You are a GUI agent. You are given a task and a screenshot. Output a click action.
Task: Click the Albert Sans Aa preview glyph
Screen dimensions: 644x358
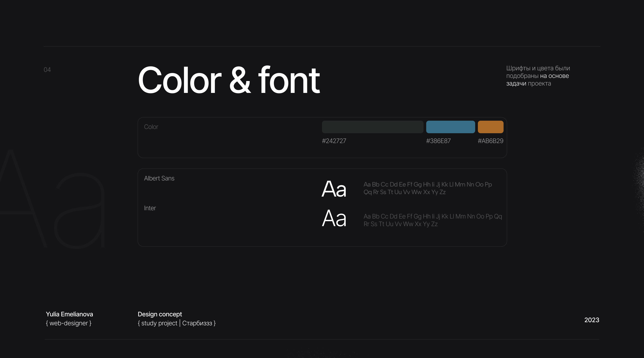(334, 189)
